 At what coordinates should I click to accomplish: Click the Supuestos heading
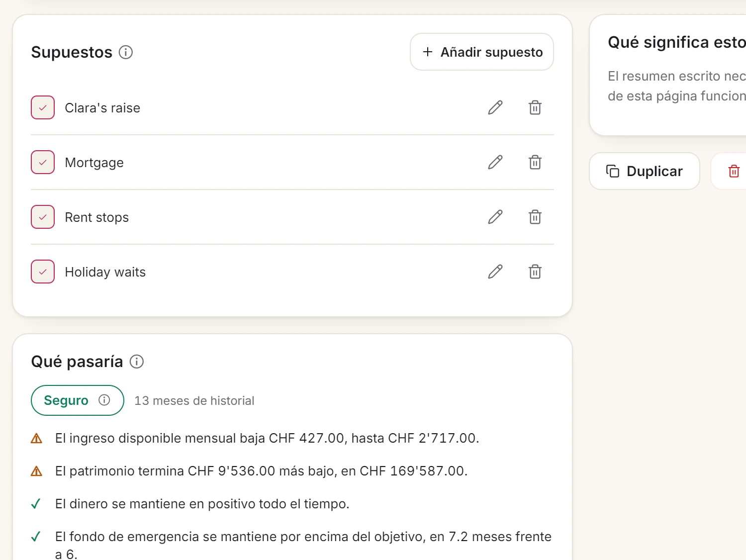tap(72, 52)
